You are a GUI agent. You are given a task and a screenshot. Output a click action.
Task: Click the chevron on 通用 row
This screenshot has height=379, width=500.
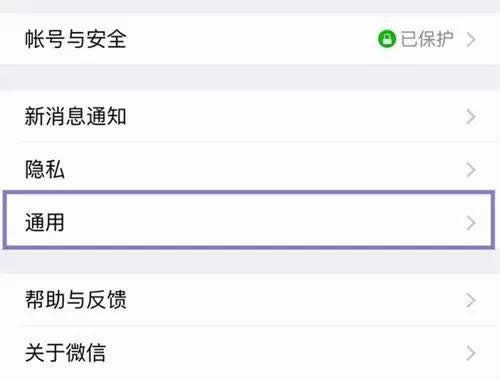tap(471, 223)
